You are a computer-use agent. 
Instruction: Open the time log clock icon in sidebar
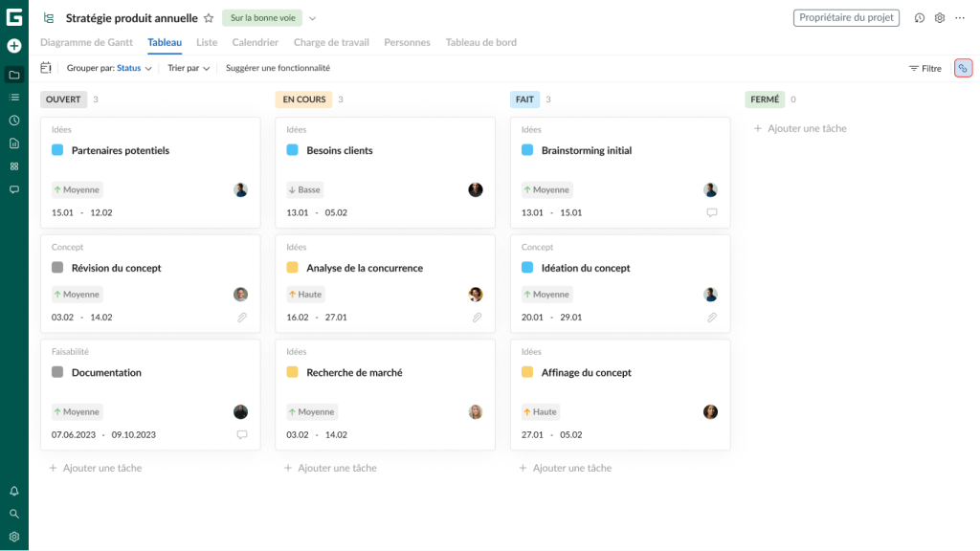tap(13, 121)
